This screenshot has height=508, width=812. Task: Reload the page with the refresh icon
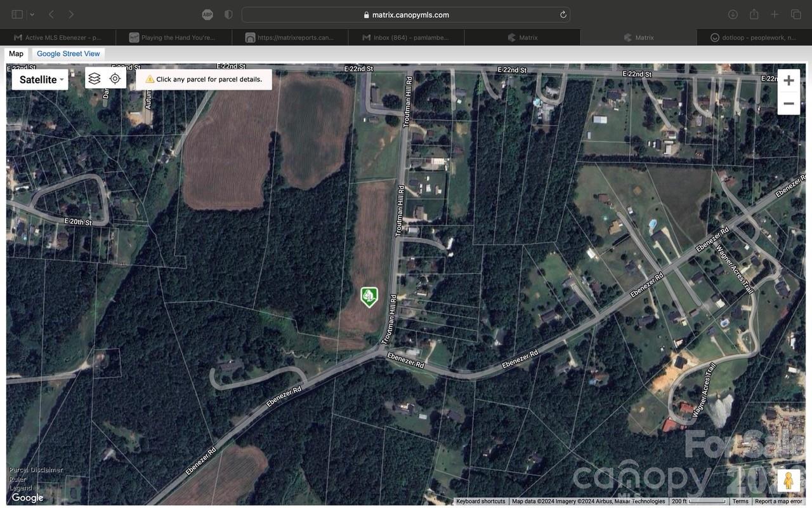tap(563, 15)
